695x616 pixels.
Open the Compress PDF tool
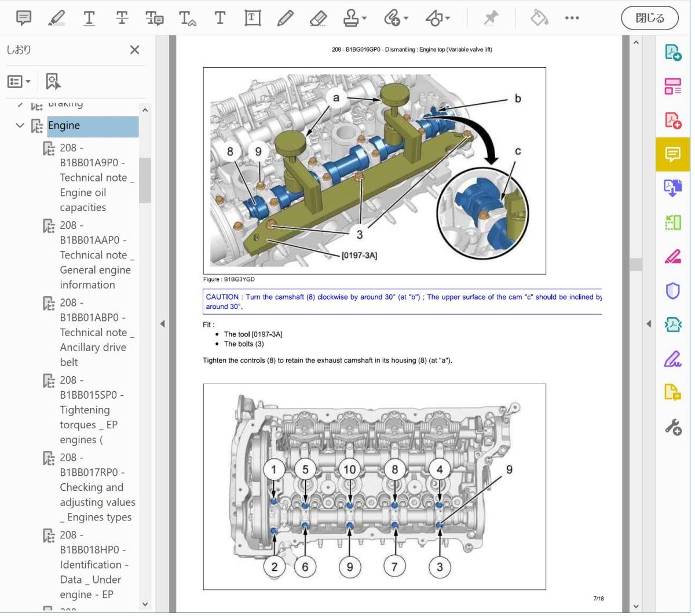[672, 325]
